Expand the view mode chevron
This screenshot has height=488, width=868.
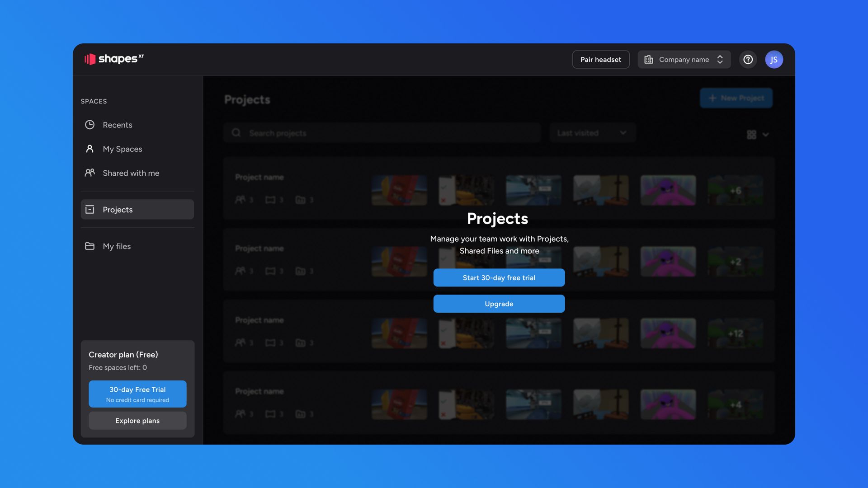click(x=765, y=135)
